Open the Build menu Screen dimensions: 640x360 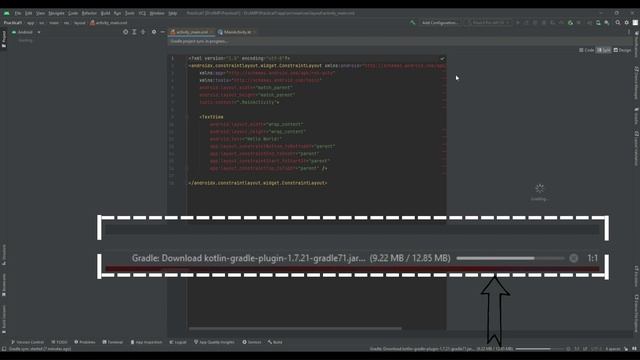tap(105, 13)
